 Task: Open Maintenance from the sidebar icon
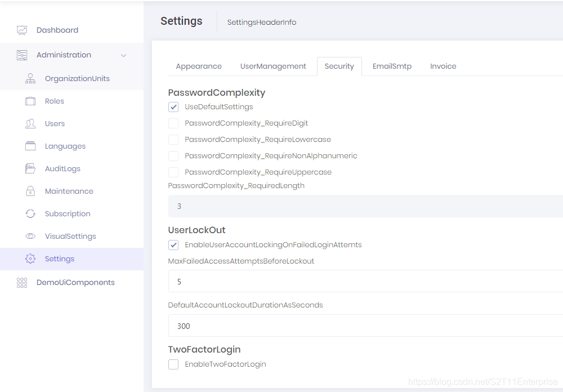tap(31, 191)
